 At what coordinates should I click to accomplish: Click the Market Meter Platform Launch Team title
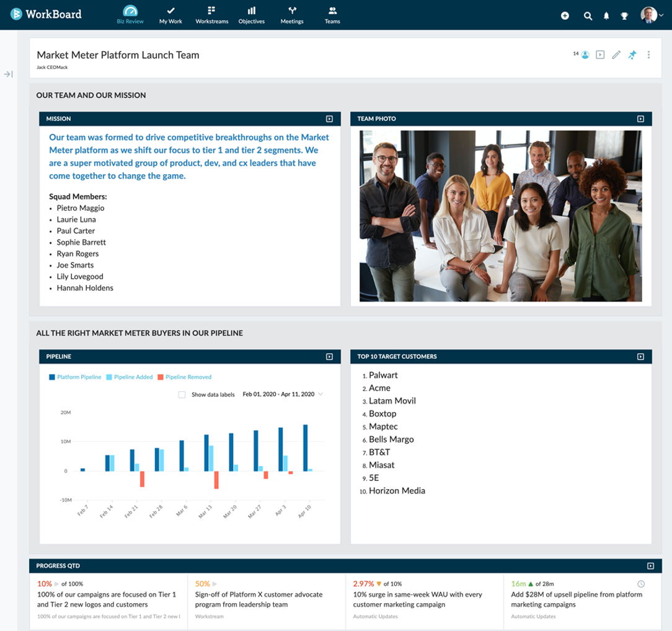118,55
